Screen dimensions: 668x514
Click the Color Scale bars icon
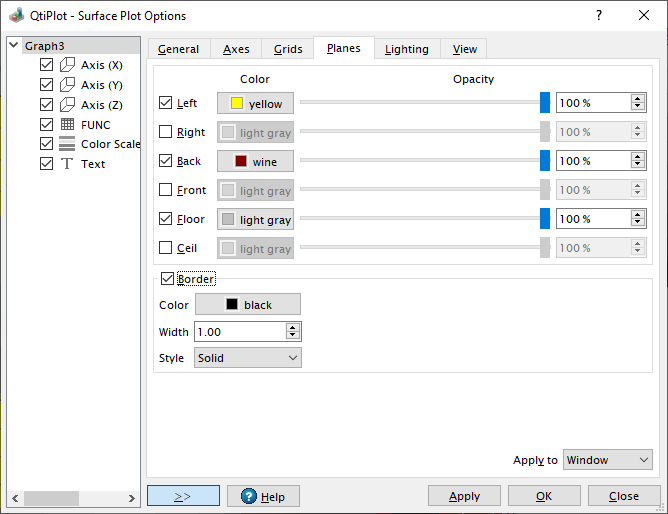click(67, 144)
